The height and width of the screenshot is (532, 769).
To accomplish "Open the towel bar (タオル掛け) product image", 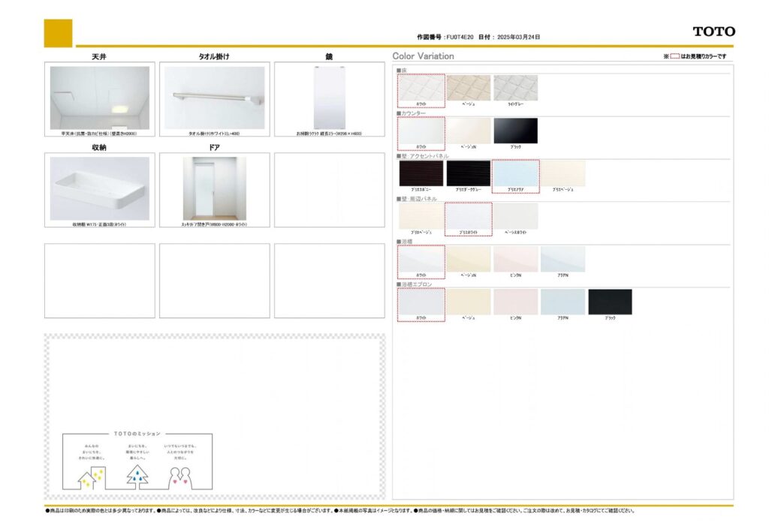I will (215, 98).
